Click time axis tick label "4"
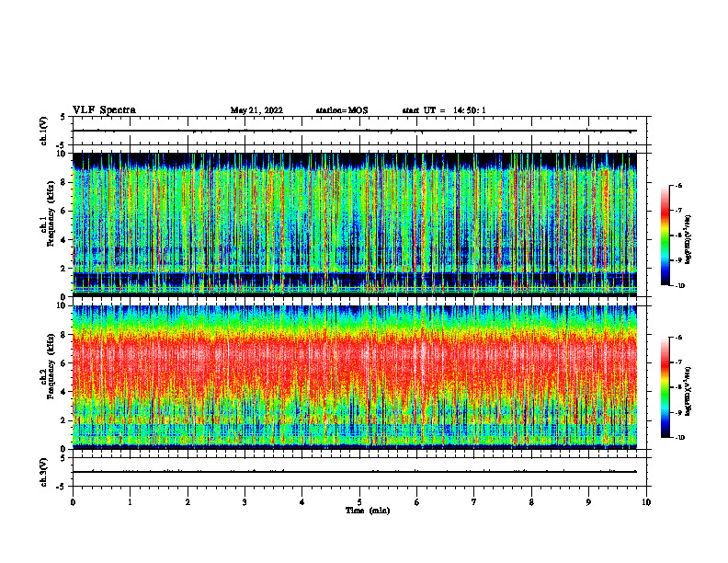 click(x=302, y=502)
